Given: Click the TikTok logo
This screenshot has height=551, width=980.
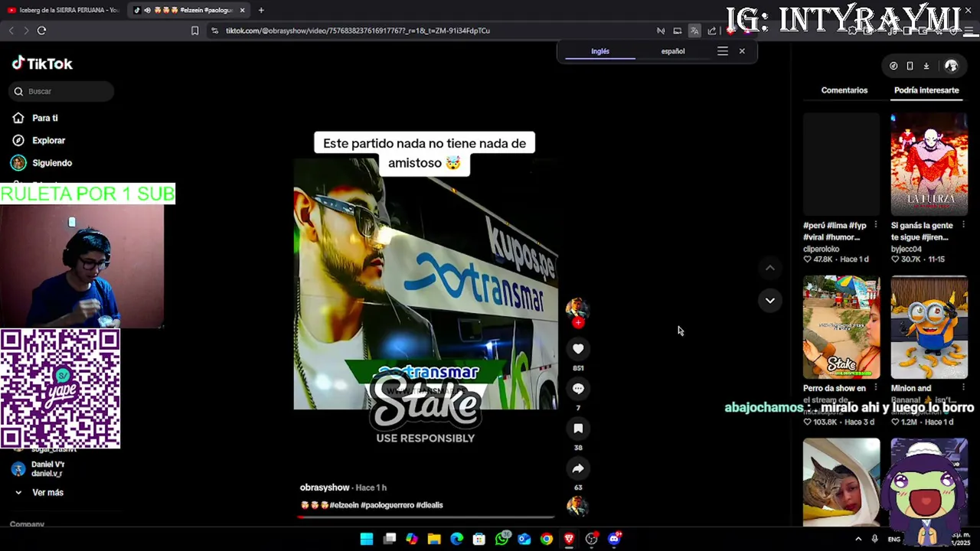Looking at the screenshot, I should [x=42, y=64].
